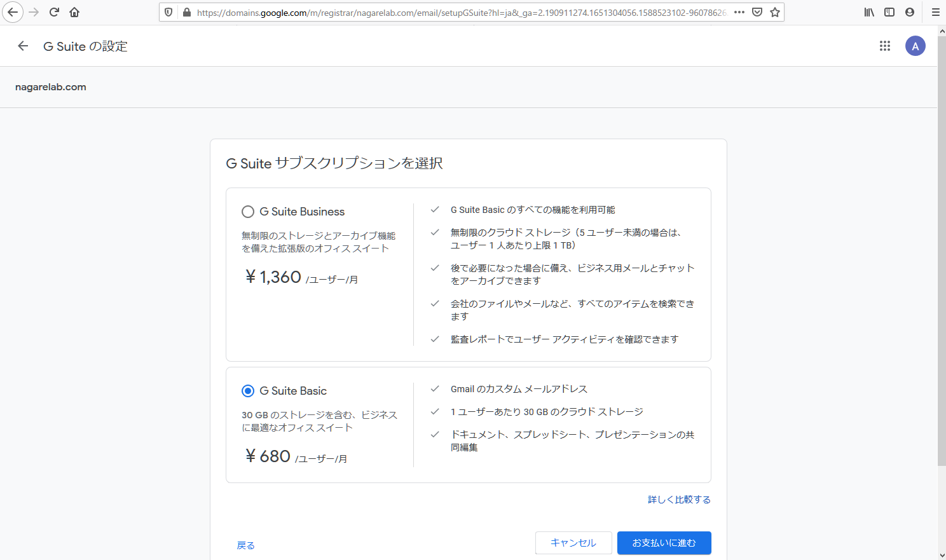The image size is (946, 560).
Task: Select the G Suite Business radio button
Action: pos(248,212)
